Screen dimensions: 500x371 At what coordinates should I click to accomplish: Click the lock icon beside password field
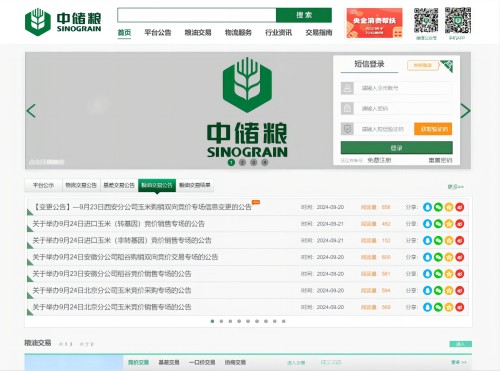point(347,109)
